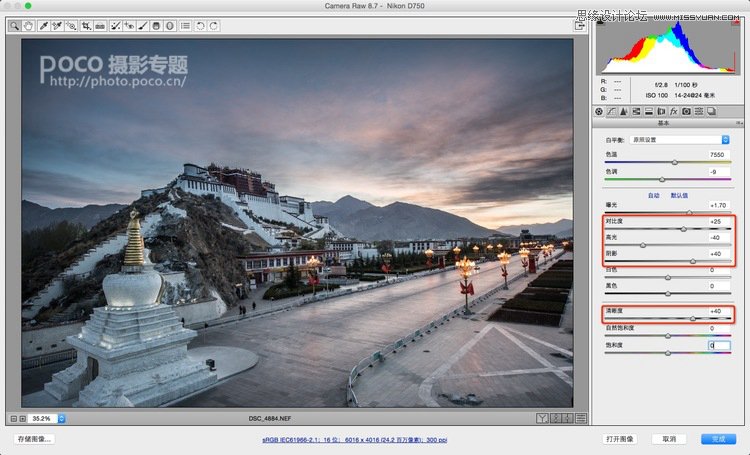Click the histogram graph display
Viewport: 750px width, 455px height.
point(668,47)
